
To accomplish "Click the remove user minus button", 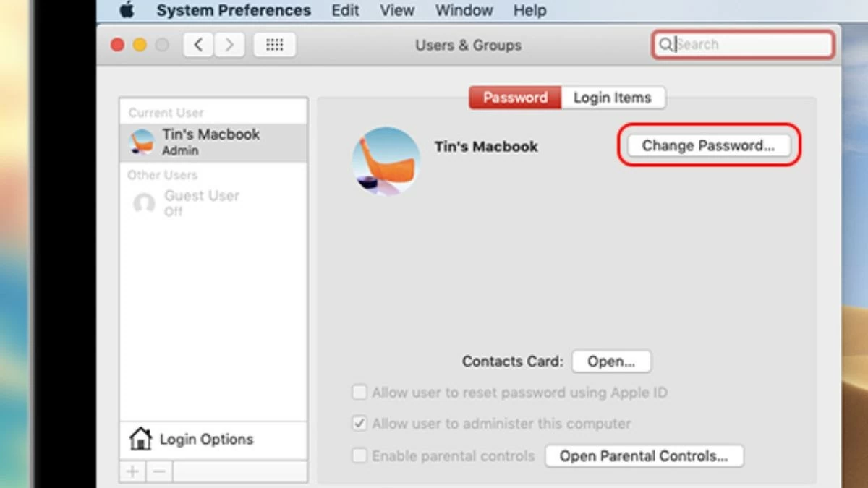I will point(160,472).
